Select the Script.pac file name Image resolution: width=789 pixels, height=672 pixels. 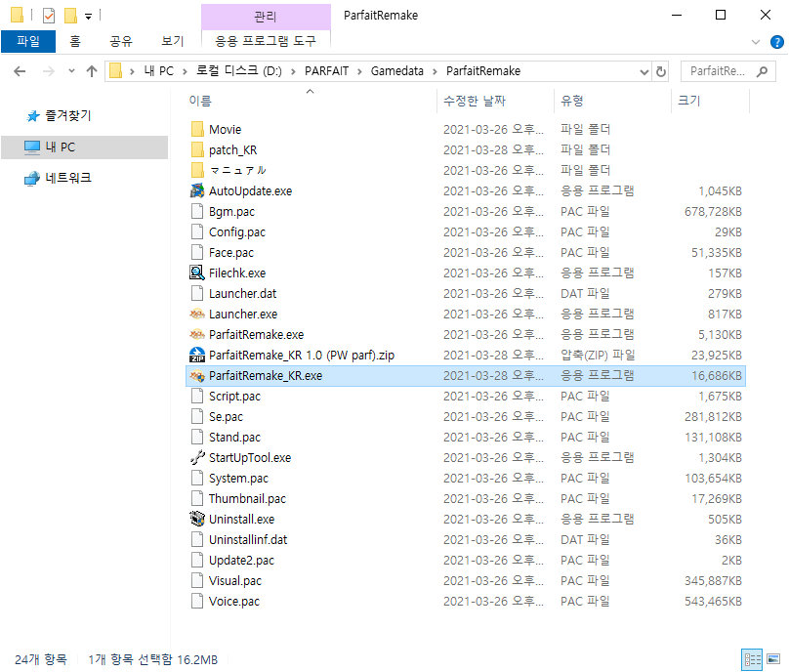point(234,397)
